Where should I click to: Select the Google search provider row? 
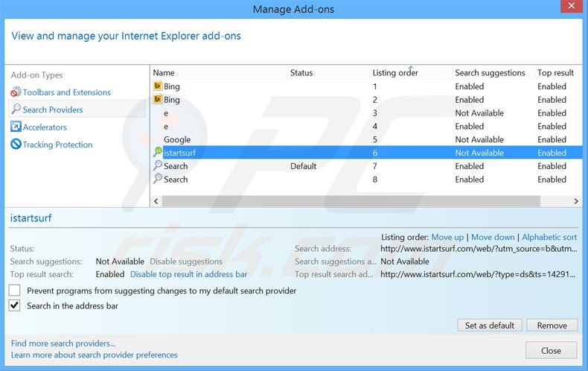click(x=177, y=139)
